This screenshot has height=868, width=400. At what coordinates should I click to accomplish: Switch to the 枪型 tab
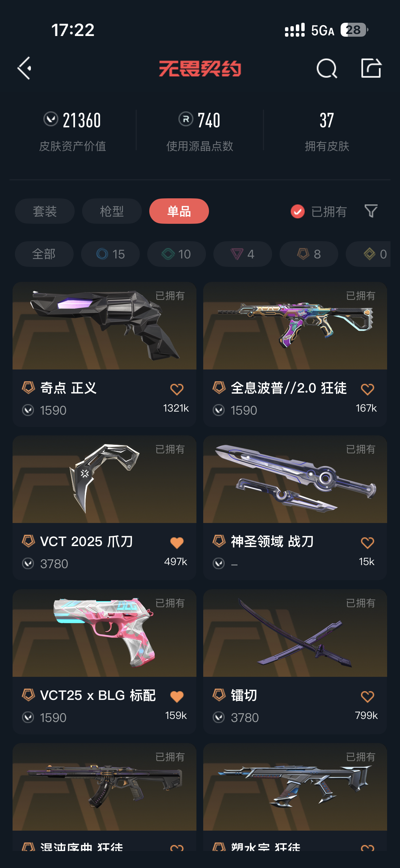pos(112,211)
